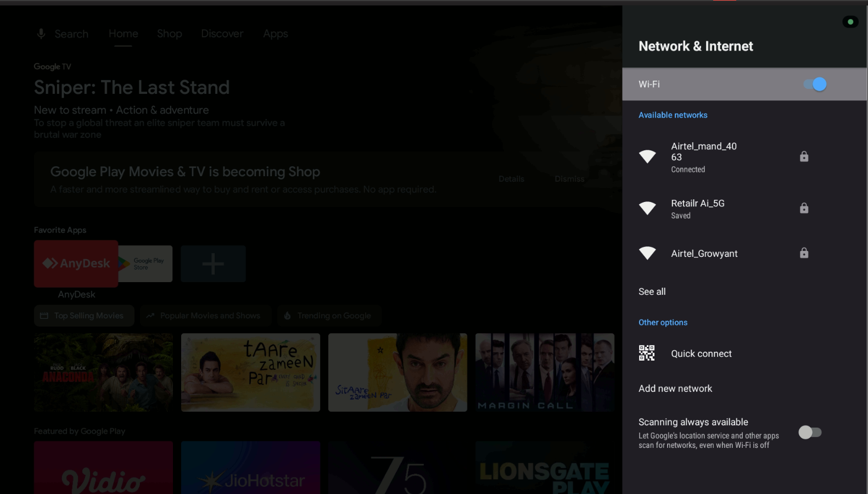Switch to the Shop tab
868x494 pixels.
click(x=169, y=34)
